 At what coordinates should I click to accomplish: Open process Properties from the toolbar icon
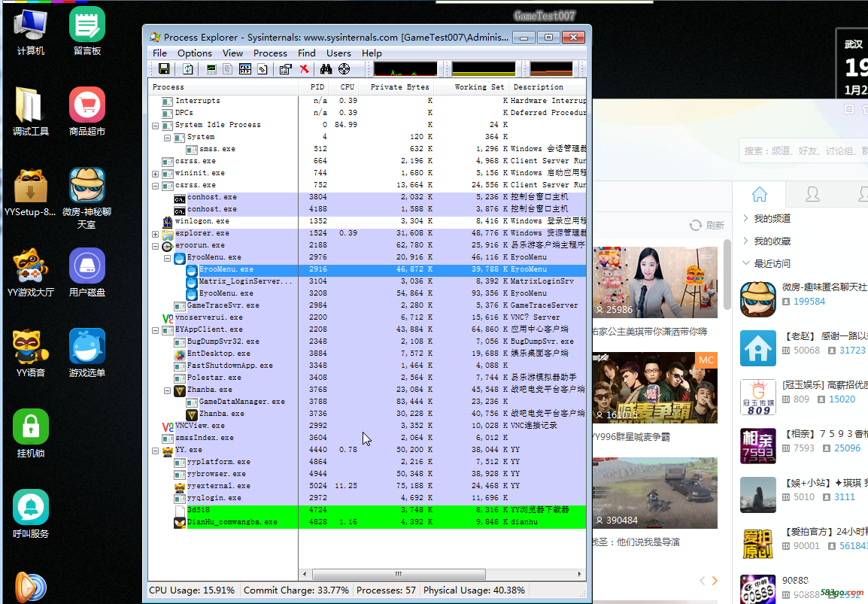[285, 69]
